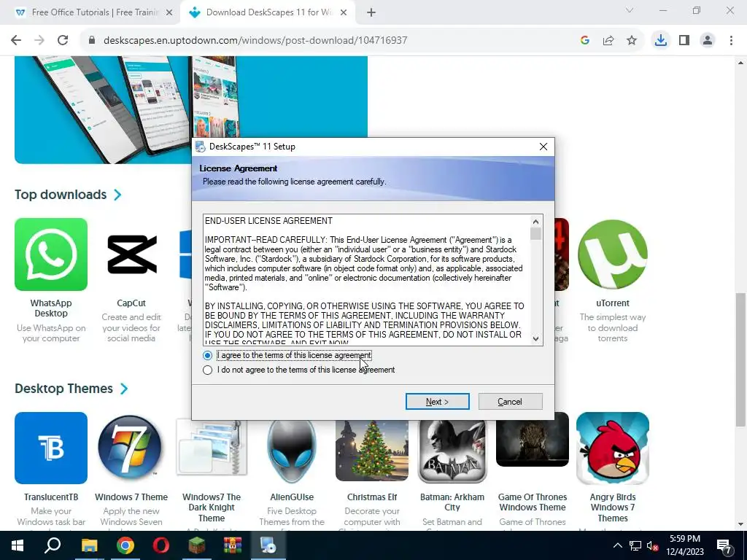This screenshot has height=560, width=747.
Task: Click the address bar URL field
Action: (255, 41)
